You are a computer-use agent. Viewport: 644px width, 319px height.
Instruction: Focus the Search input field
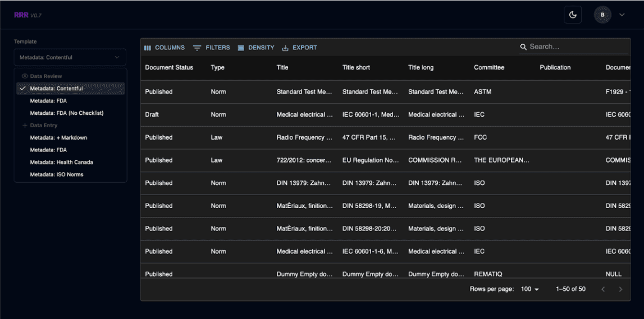[578, 47]
